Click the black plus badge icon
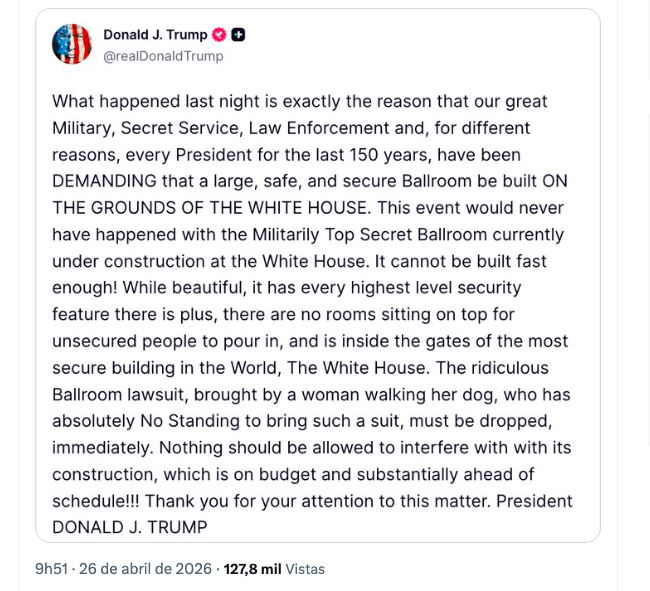The image size is (650, 591). pos(238,35)
